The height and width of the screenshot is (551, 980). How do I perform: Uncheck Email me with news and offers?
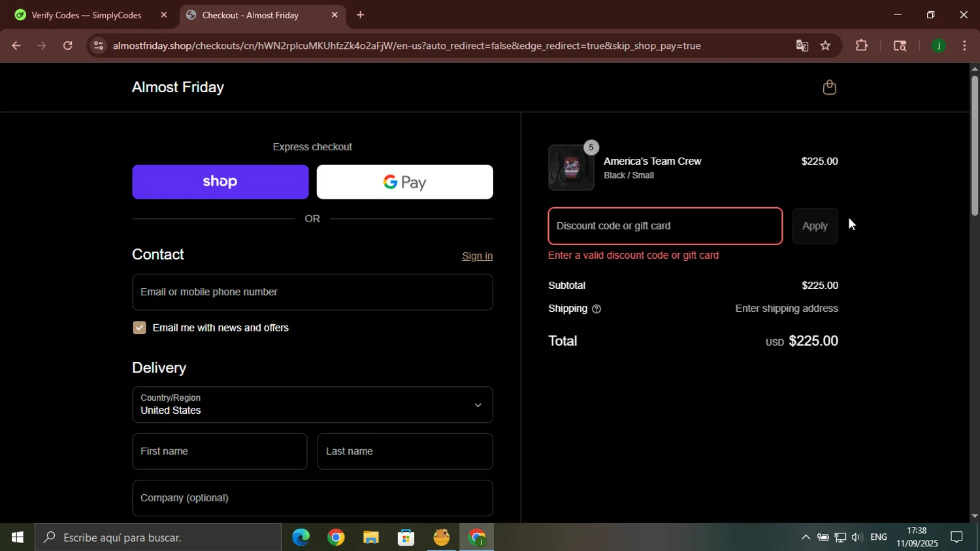tap(139, 328)
